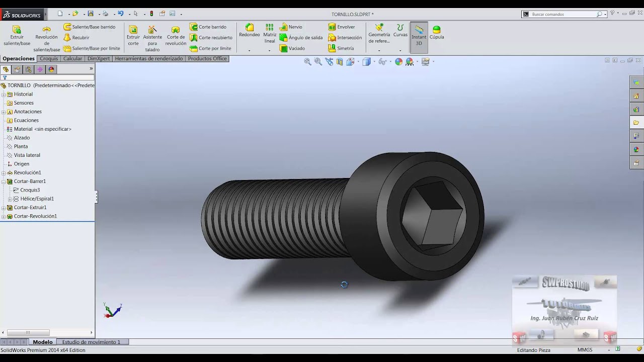Screen dimensions: 644x362
Task: Choose Corte por límite tool
Action: pyautogui.click(x=211, y=48)
